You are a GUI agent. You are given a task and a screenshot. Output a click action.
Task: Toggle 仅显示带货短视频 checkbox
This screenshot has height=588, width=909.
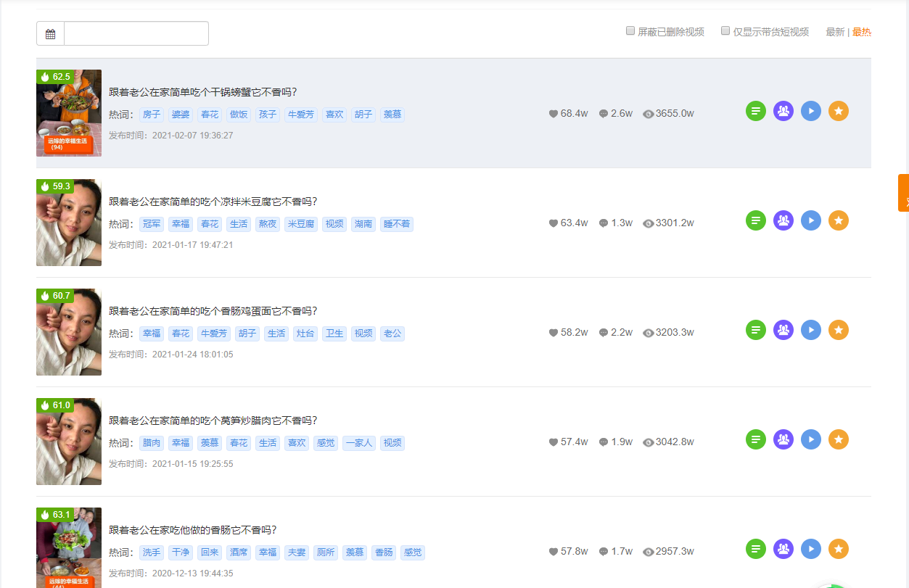point(725,31)
